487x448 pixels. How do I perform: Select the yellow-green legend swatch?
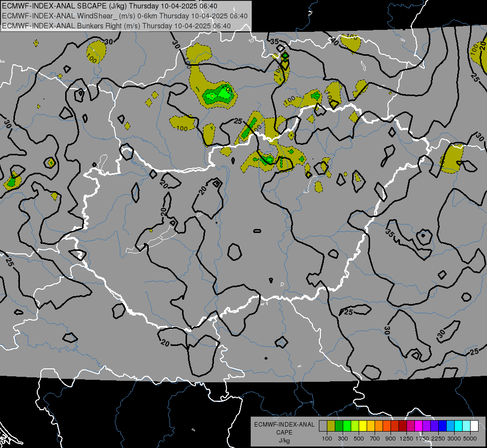click(355, 426)
